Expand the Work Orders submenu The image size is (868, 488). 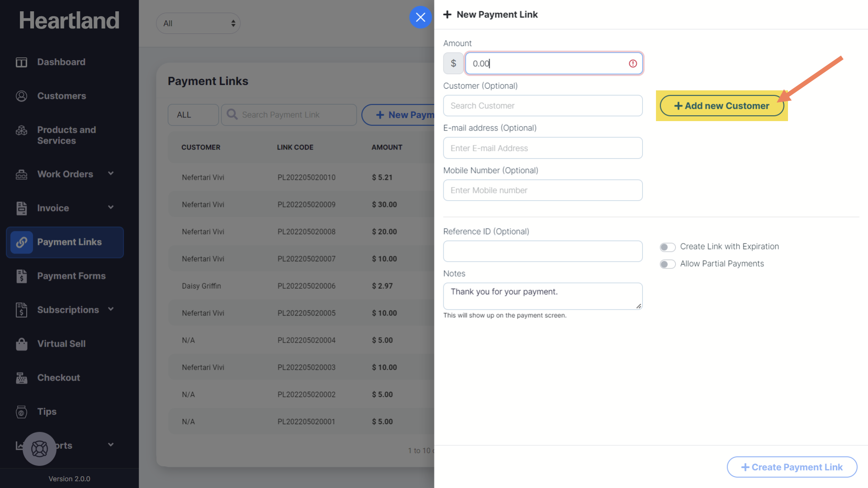(x=111, y=174)
